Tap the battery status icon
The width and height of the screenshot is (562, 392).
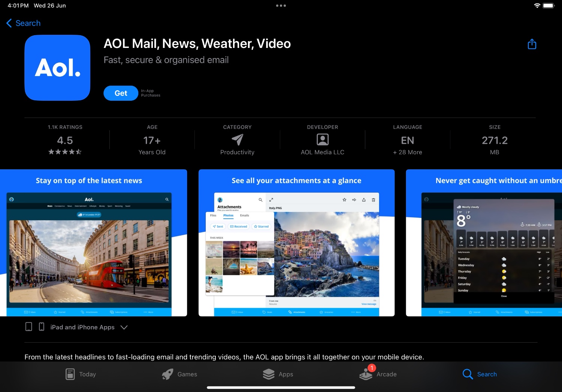[x=549, y=6]
